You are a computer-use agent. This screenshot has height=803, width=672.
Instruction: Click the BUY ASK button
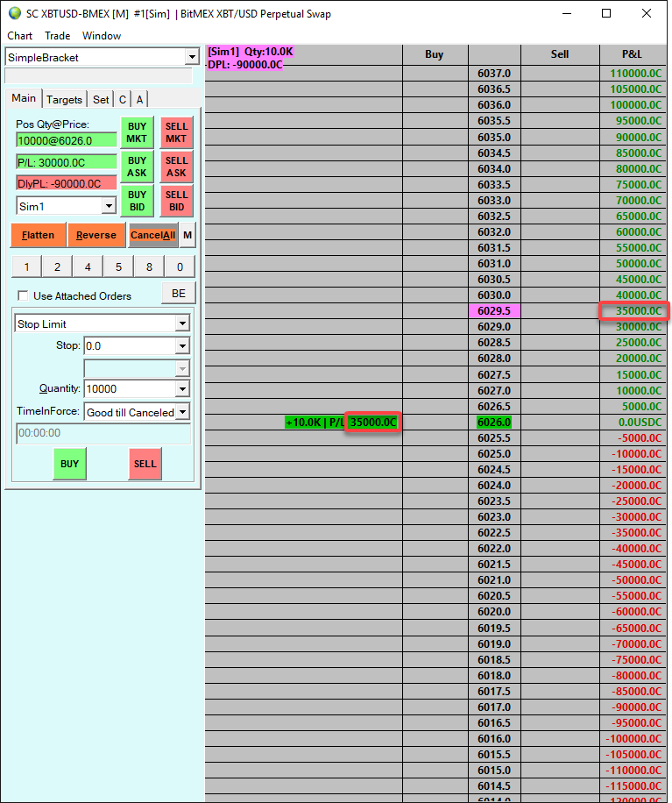pos(138,167)
